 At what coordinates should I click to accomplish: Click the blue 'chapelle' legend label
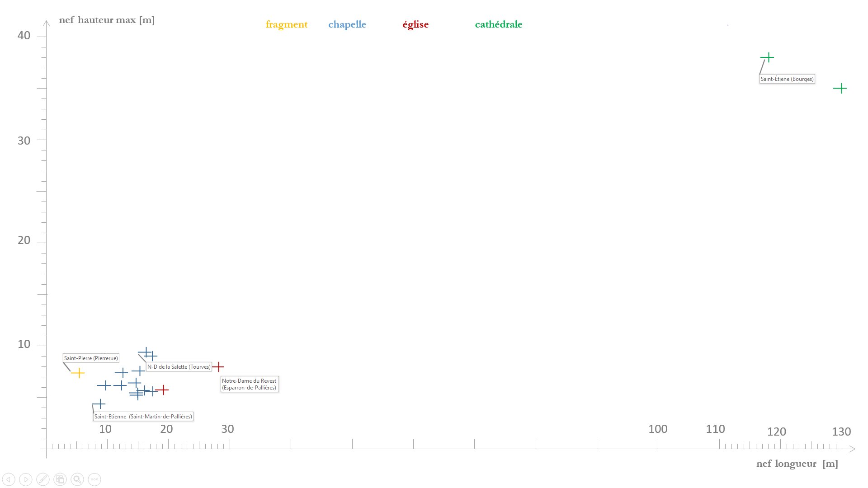(x=347, y=24)
